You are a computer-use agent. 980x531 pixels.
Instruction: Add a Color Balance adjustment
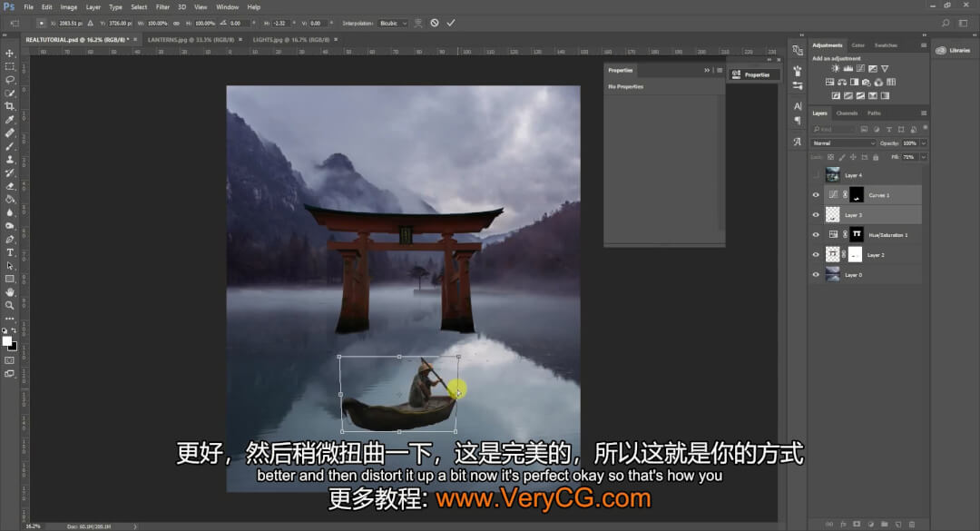[x=842, y=83]
